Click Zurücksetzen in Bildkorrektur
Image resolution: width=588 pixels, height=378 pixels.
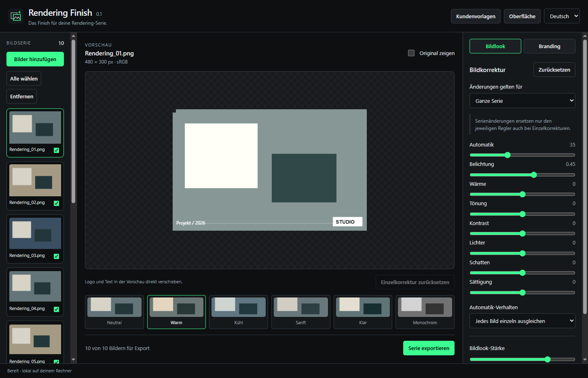pyautogui.click(x=554, y=70)
